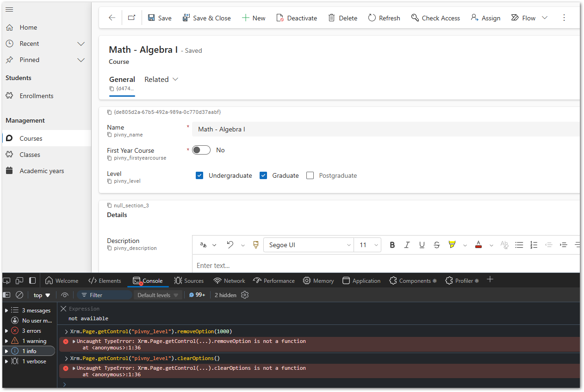Click the decrease indent icon
The image size is (584, 392).
[549, 245]
